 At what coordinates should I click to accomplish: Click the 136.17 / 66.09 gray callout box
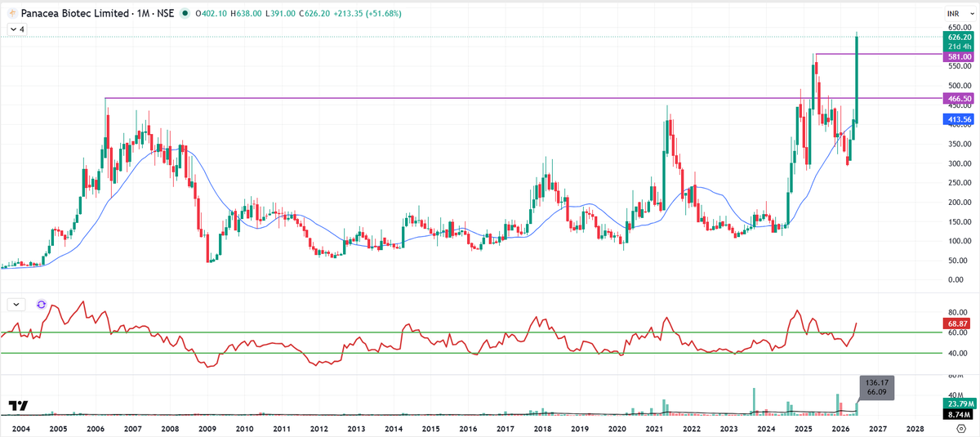click(878, 388)
